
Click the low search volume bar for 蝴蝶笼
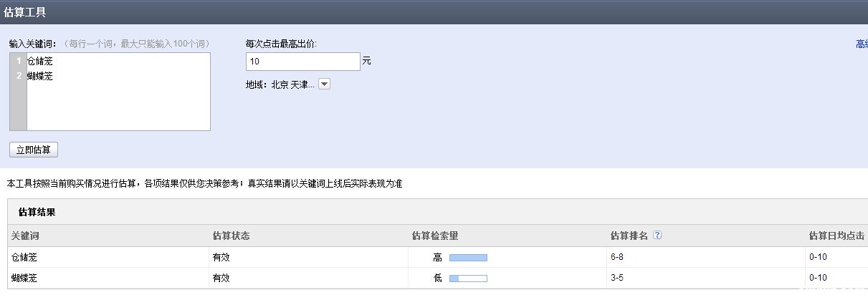tap(468, 278)
